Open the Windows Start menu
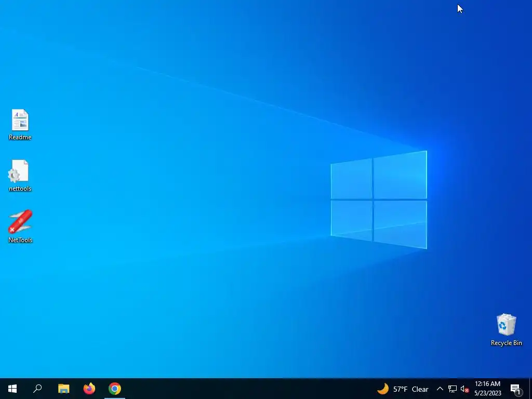The image size is (532, 399). 12,389
